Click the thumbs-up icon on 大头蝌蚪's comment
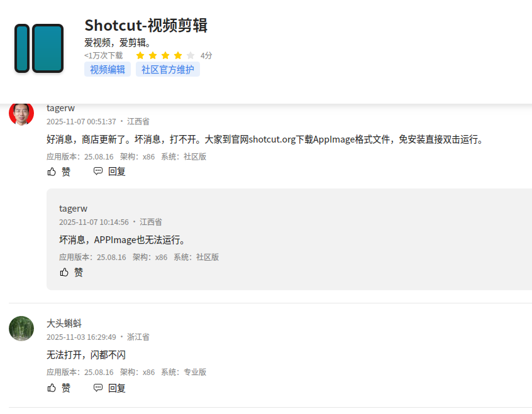Image resolution: width=532 pixels, height=414 pixels. [52, 388]
